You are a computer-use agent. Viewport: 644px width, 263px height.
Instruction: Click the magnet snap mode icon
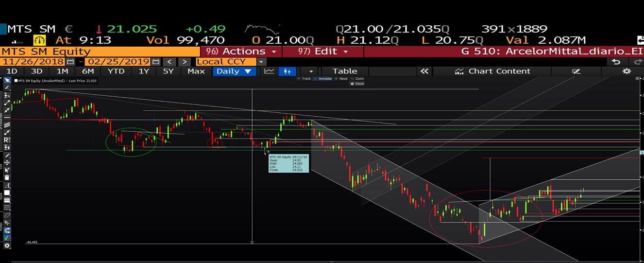click(7, 230)
